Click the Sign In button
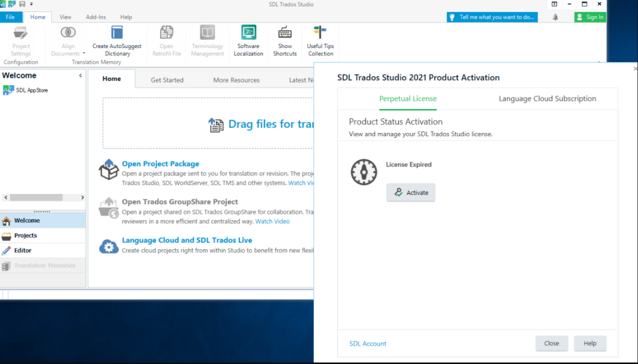 tap(589, 16)
